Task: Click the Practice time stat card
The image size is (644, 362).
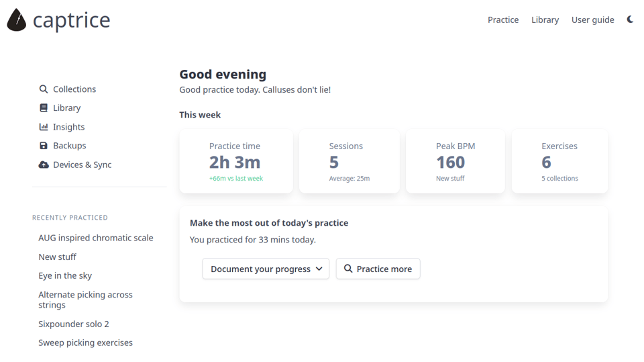Action: (x=236, y=161)
